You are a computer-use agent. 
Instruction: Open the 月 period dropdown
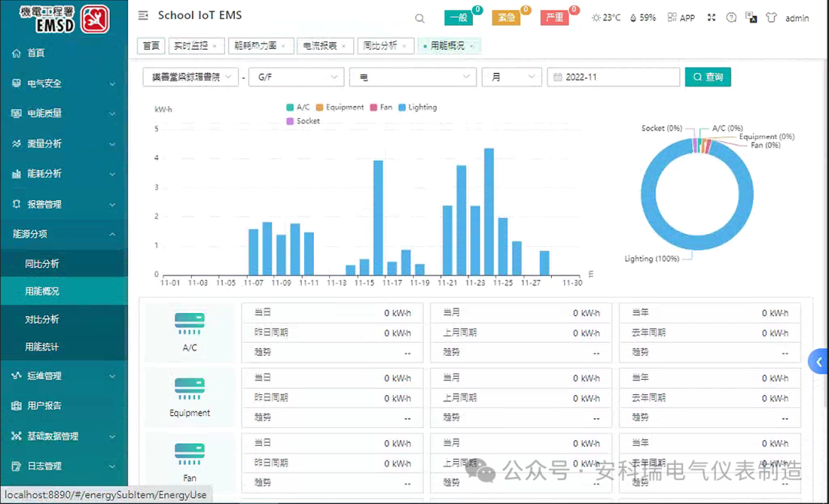pyautogui.click(x=511, y=77)
